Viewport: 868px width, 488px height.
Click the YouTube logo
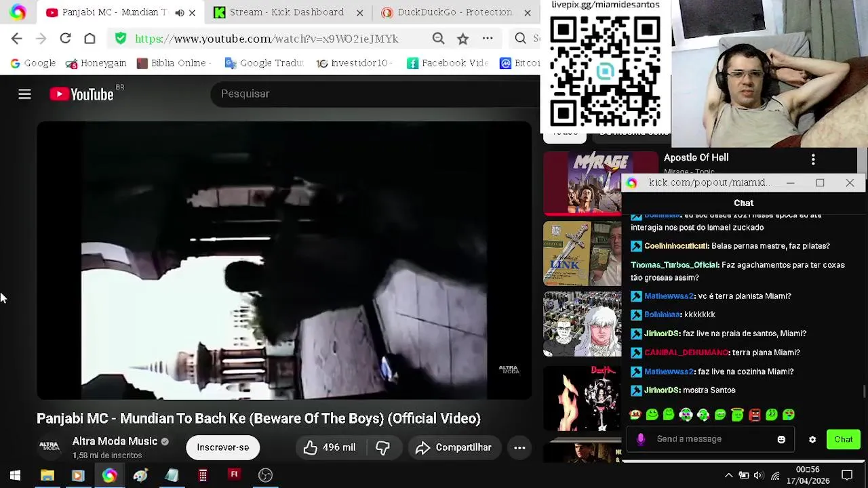pos(82,94)
